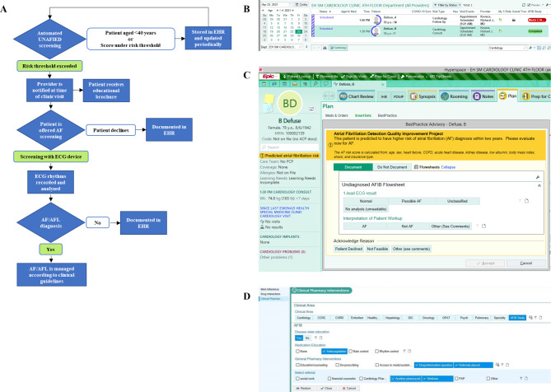Select Drug Interactions in left list
Image resolution: width=551 pixels, height=392 pixels.
tap(270, 294)
